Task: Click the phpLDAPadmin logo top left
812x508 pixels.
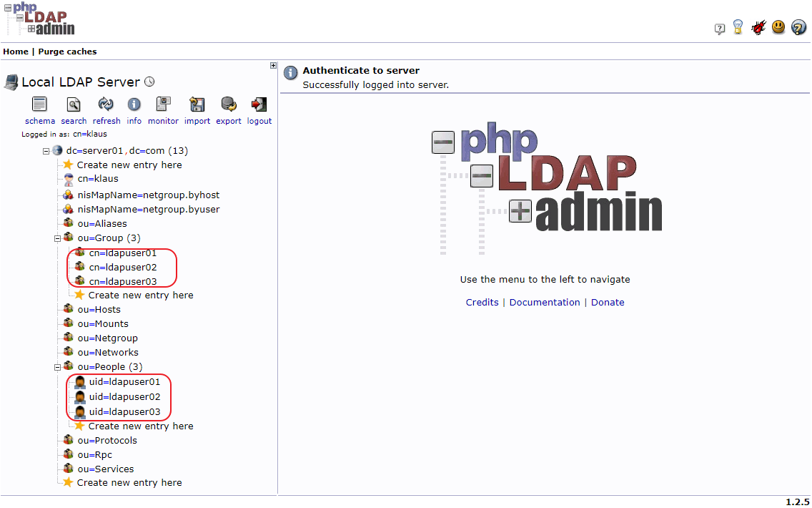Action: pos(39,19)
